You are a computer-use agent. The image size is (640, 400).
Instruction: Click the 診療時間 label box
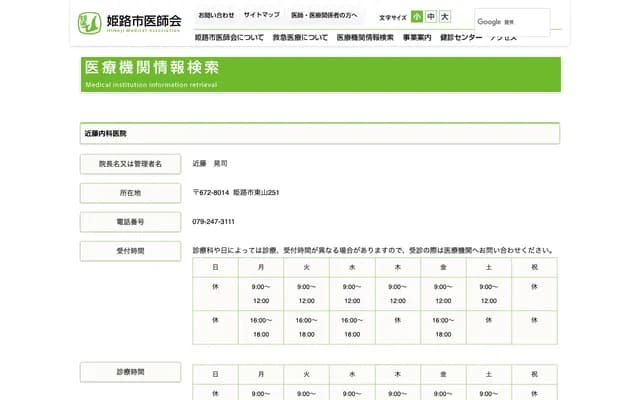(x=130, y=372)
